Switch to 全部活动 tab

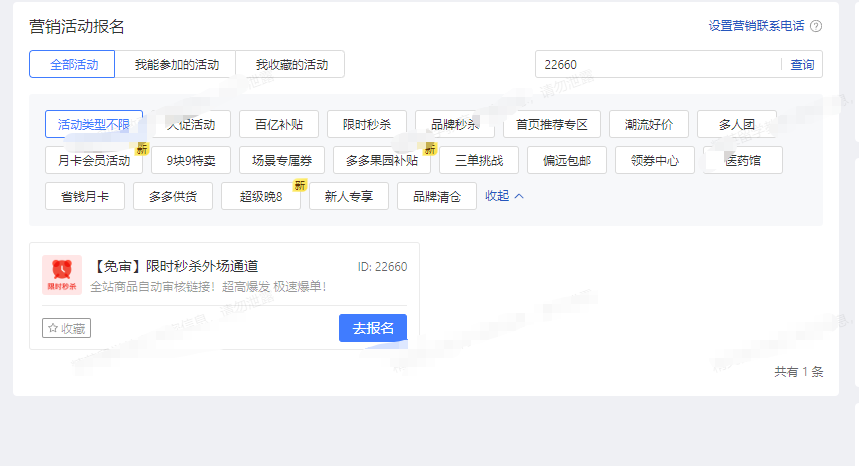[x=72, y=64]
